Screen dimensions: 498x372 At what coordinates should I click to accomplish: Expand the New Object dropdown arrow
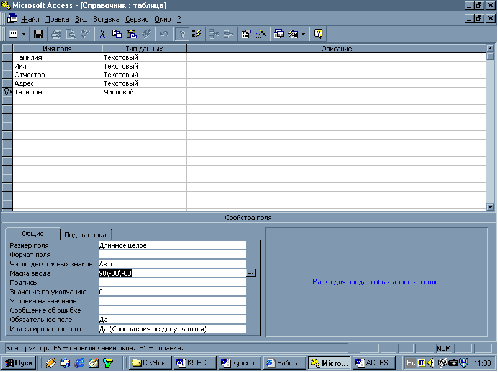point(303,34)
